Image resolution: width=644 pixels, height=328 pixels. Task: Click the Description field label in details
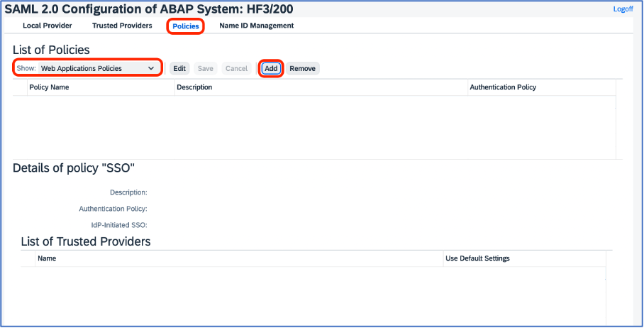pos(128,192)
